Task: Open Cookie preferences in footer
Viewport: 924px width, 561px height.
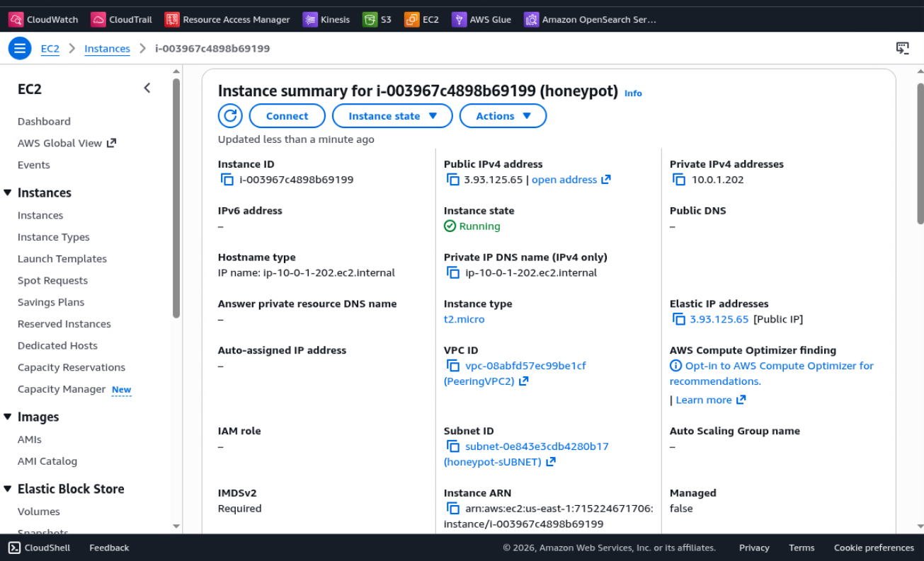Action: [x=874, y=548]
